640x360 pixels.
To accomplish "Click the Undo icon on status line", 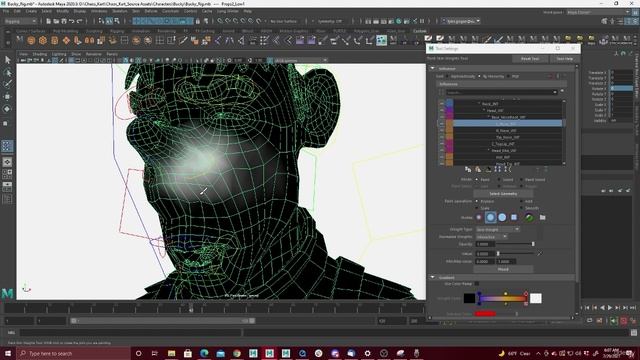I will pos(71,21).
